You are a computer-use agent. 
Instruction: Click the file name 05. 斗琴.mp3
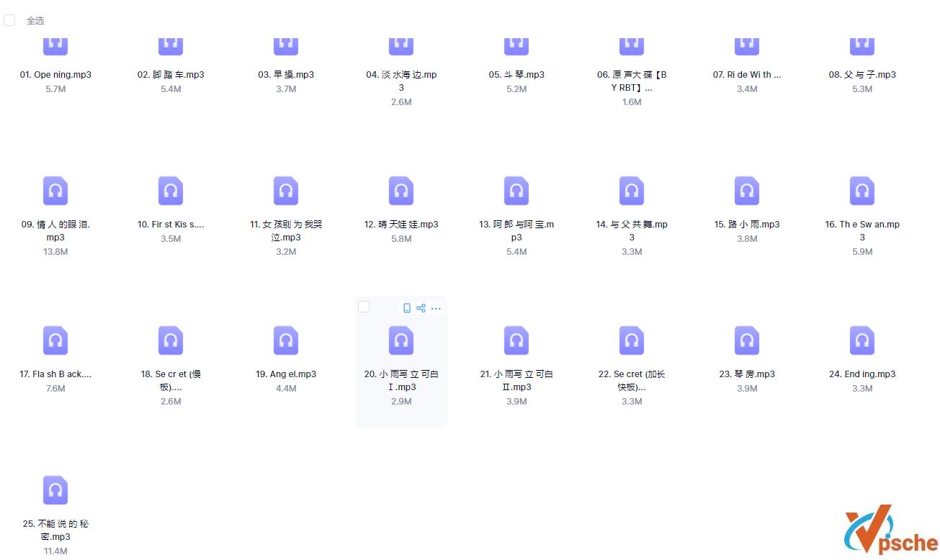click(516, 75)
